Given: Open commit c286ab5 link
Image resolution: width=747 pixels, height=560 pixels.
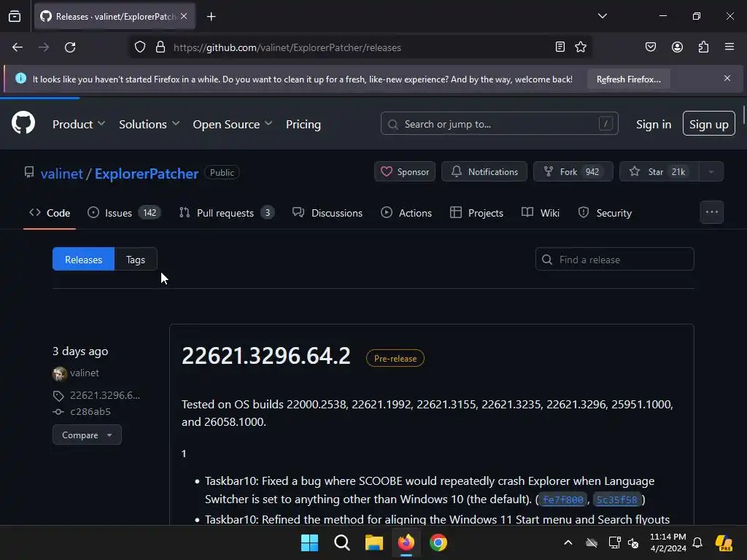Looking at the screenshot, I should [x=90, y=411].
